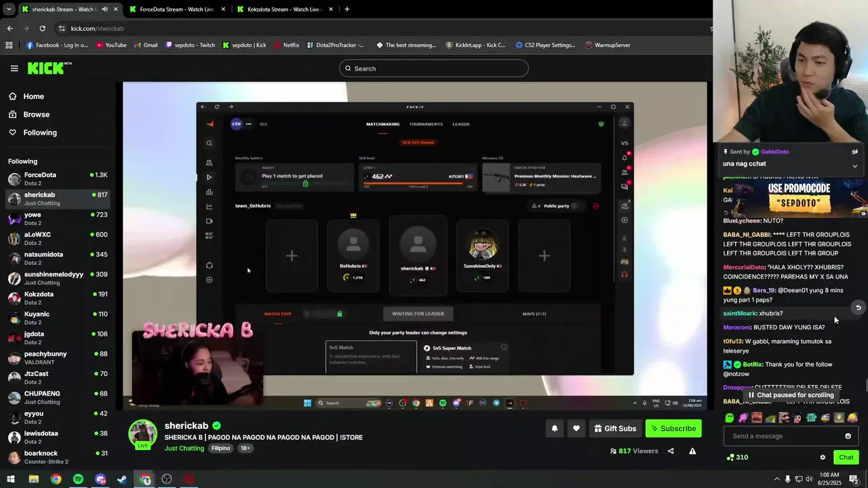This screenshot has width=868, height=488.
Task: Click the refresh arrow button in chat
Action: pos(858,308)
